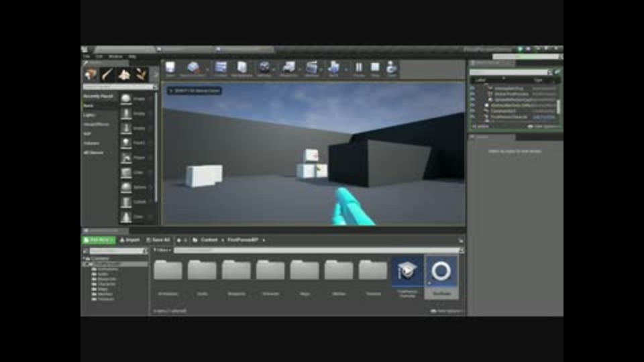The image size is (644, 362).
Task: Click the Blueprints toolbar icon
Action: pyautogui.click(x=288, y=67)
